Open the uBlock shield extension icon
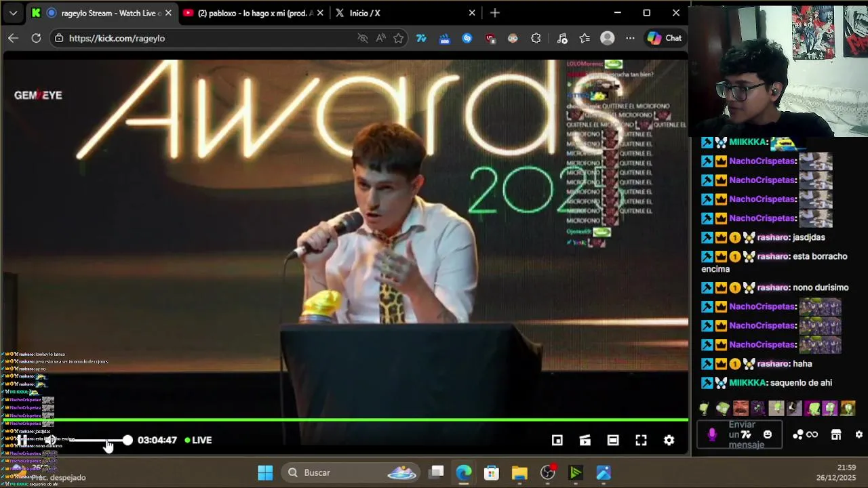Image resolution: width=868 pixels, height=488 pixels. coord(490,38)
